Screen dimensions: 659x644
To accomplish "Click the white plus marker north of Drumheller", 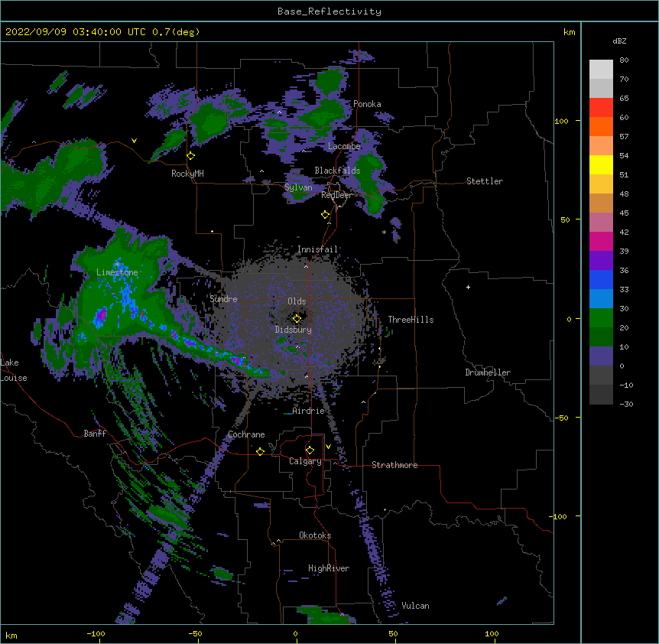I will pyautogui.click(x=468, y=287).
